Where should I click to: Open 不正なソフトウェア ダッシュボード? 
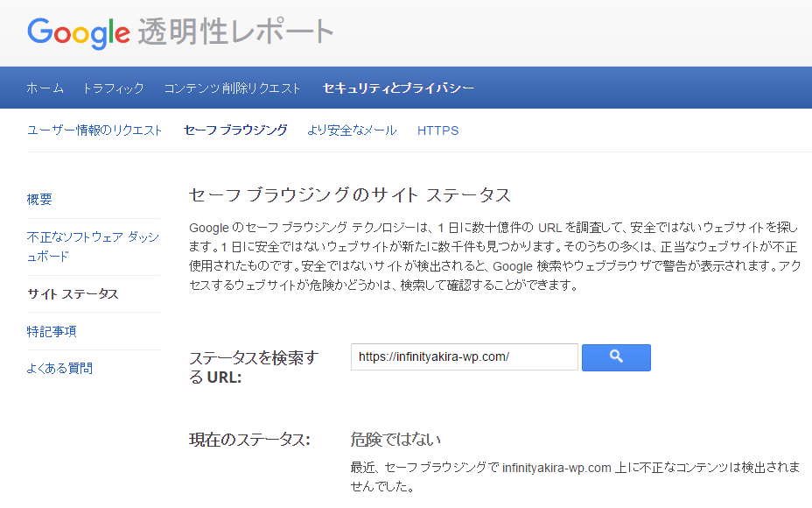[x=94, y=246]
